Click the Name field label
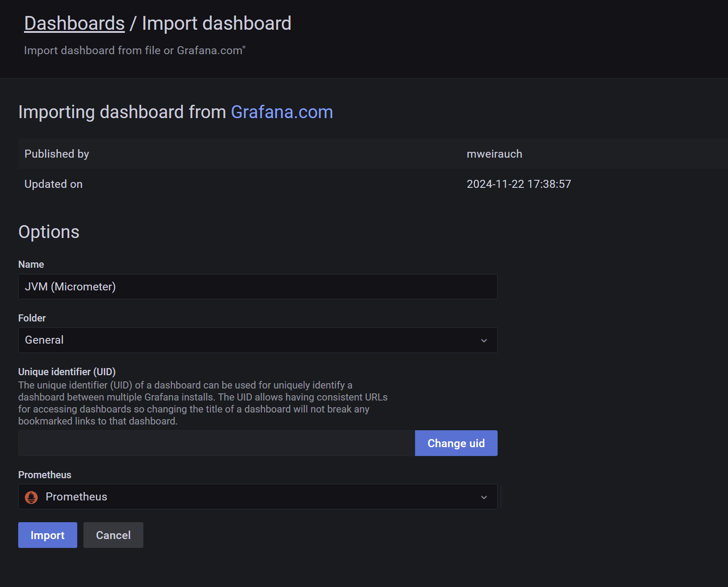This screenshot has width=728, height=587. (x=31, y=264)
